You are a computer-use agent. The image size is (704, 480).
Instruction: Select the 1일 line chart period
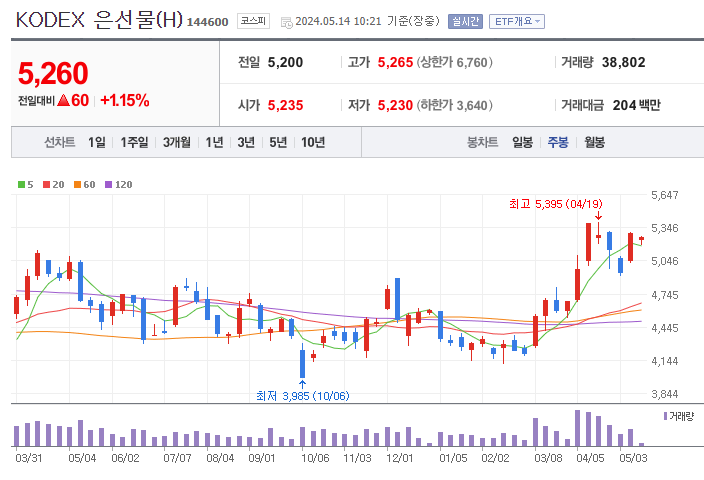[97, 142]
